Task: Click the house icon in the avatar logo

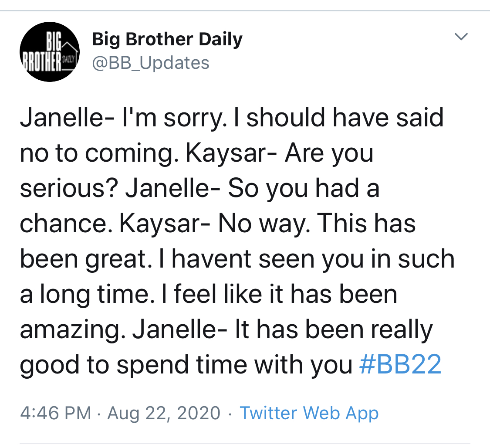Action: 69,55
